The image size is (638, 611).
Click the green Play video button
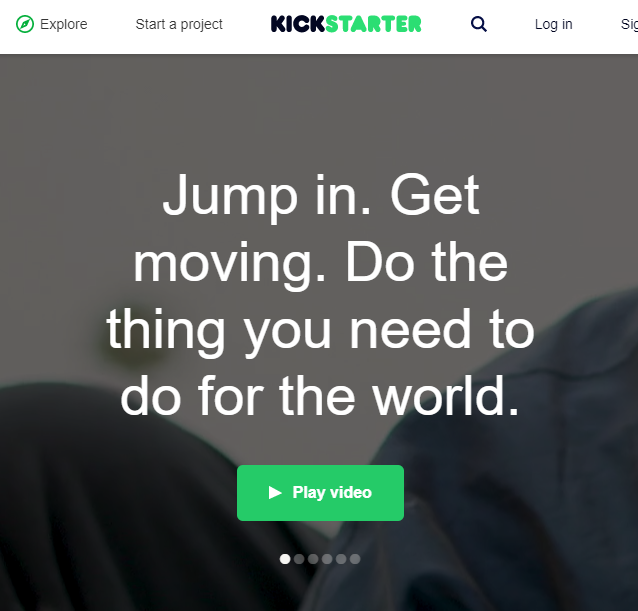point(320,493)
